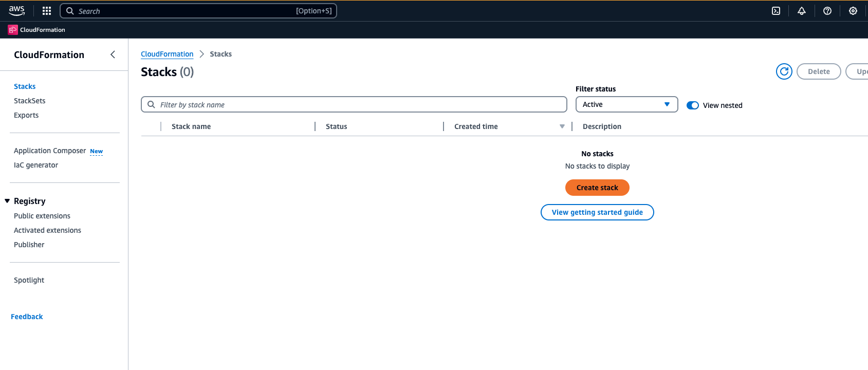Click the orange Create stack button
Image resolution: width=868 pixels, height=370 pixels.
coord(597,188)
